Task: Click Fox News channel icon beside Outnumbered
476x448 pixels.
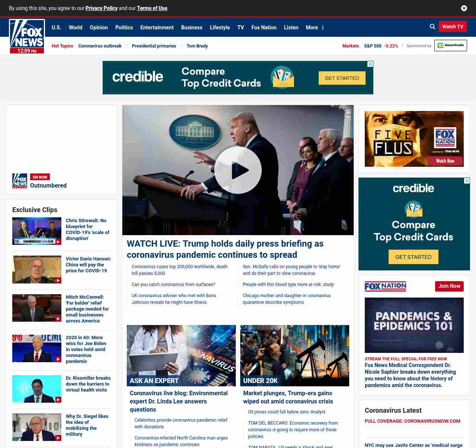Action: (x=20, y=181)
